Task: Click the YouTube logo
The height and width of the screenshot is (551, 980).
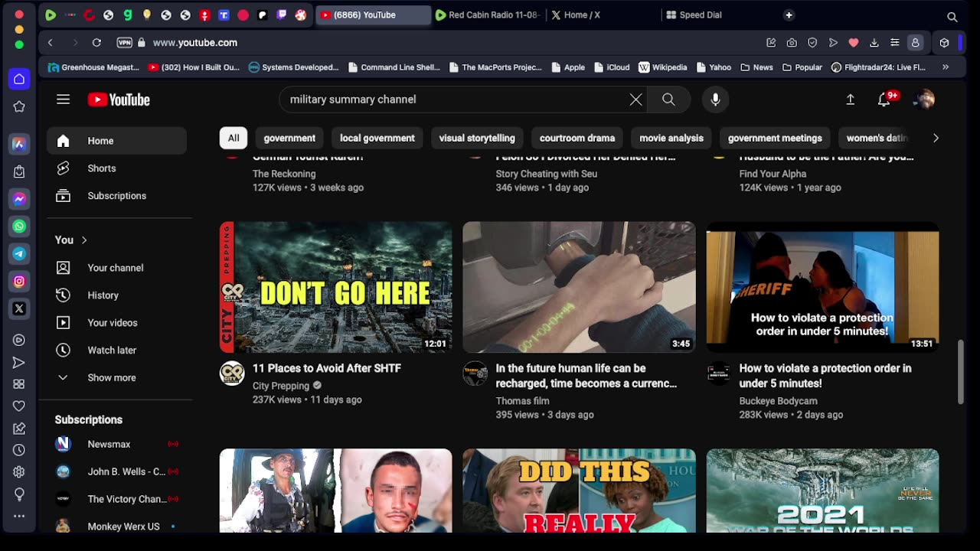Action: (119, 99)
